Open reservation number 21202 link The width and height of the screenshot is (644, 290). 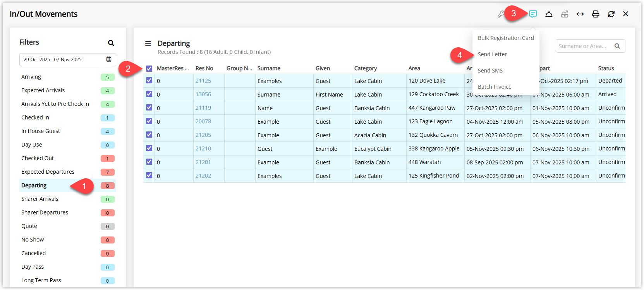pos(203,176)
